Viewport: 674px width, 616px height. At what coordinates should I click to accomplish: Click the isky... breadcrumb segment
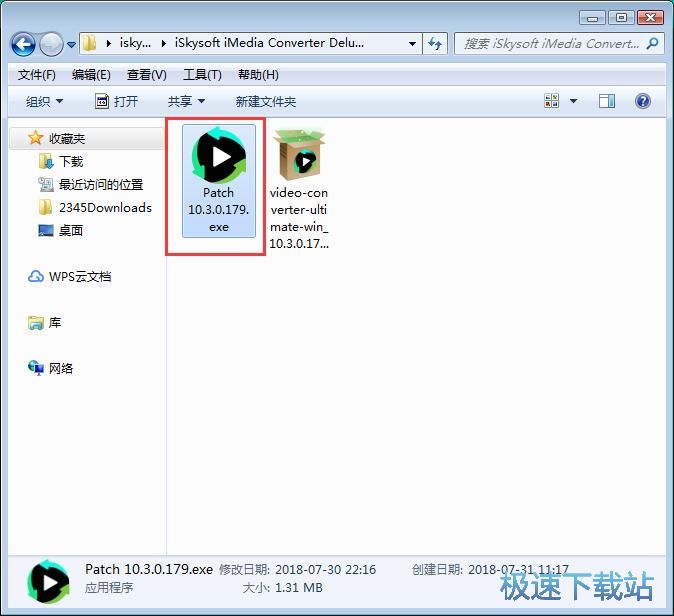[x=135, y=43]
